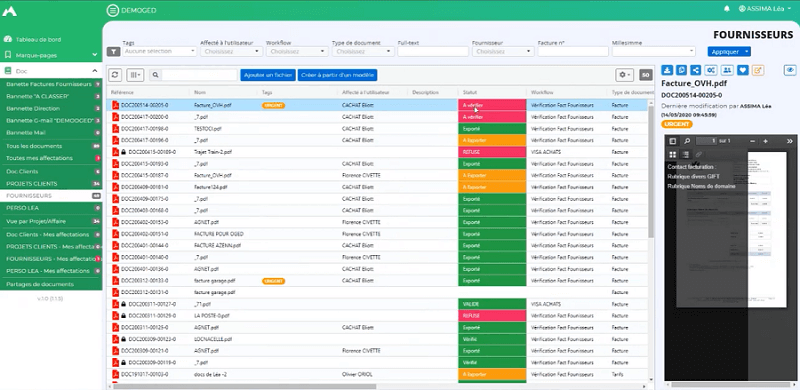
Task: Share the document with the share icon
Action: point(695,70)
